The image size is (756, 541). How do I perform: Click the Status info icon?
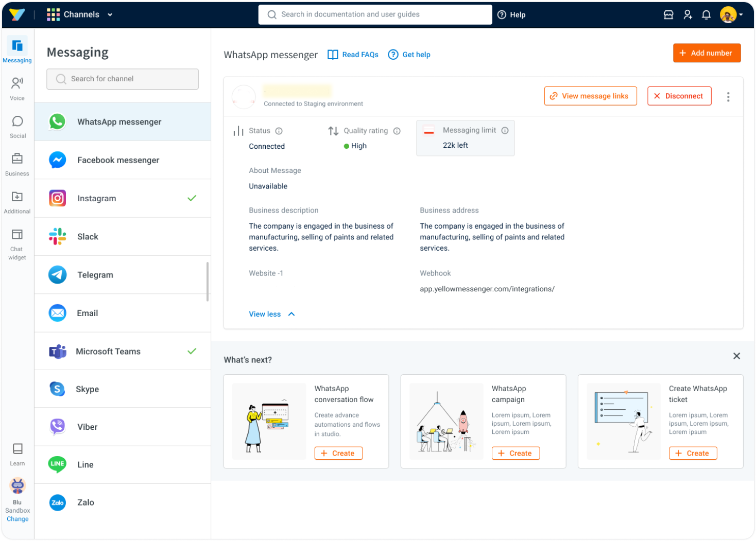279,131
